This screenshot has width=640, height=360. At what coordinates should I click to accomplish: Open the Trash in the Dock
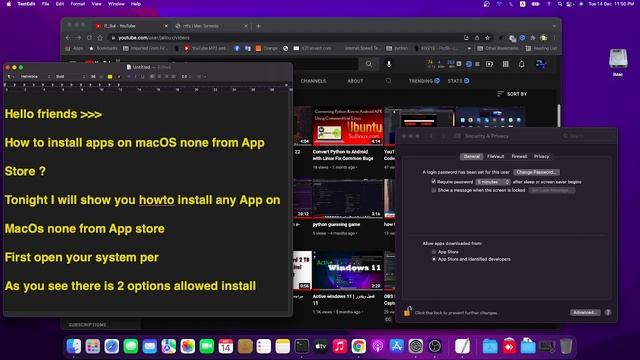(x=566, y=347)
